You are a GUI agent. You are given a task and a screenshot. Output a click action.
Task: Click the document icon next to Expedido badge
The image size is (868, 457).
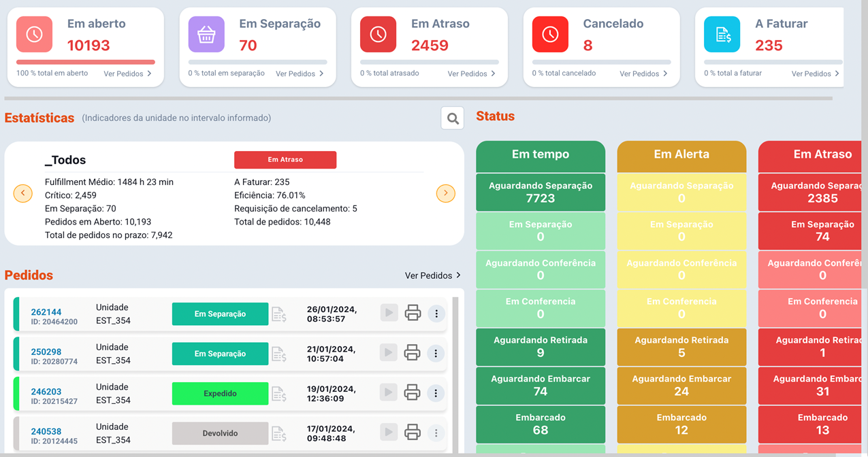point(279,392)
